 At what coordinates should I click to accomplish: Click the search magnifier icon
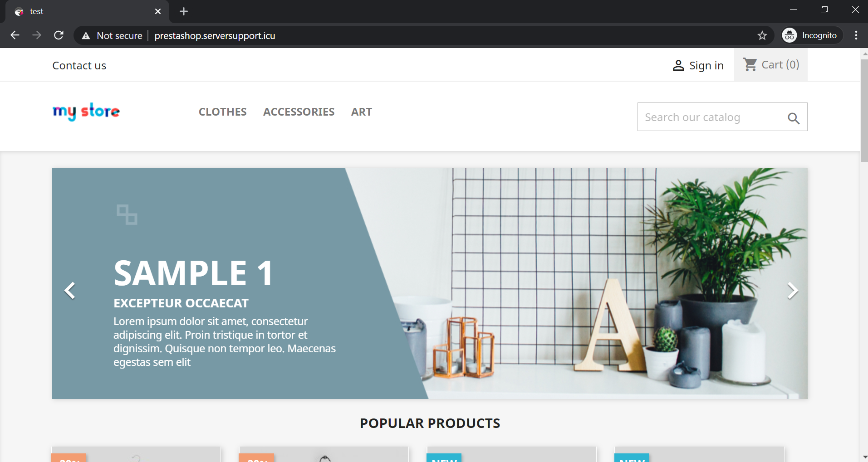pyautogui.click(x=793, y=118)
